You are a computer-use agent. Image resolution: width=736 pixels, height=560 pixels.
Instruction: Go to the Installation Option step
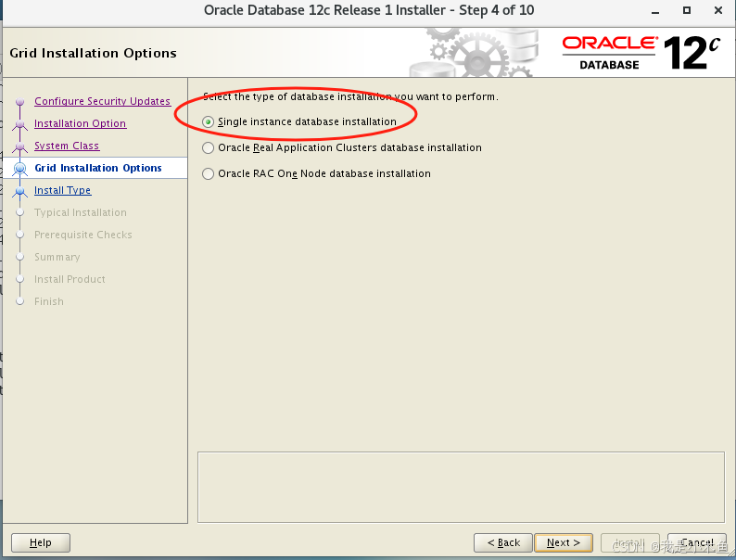tap(81, 123)
